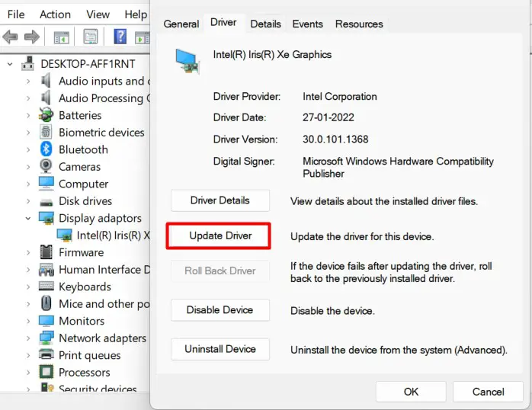Expand the Audio inputs category arrow
Screen dimensions: 532x410
[x=28, y=81]
